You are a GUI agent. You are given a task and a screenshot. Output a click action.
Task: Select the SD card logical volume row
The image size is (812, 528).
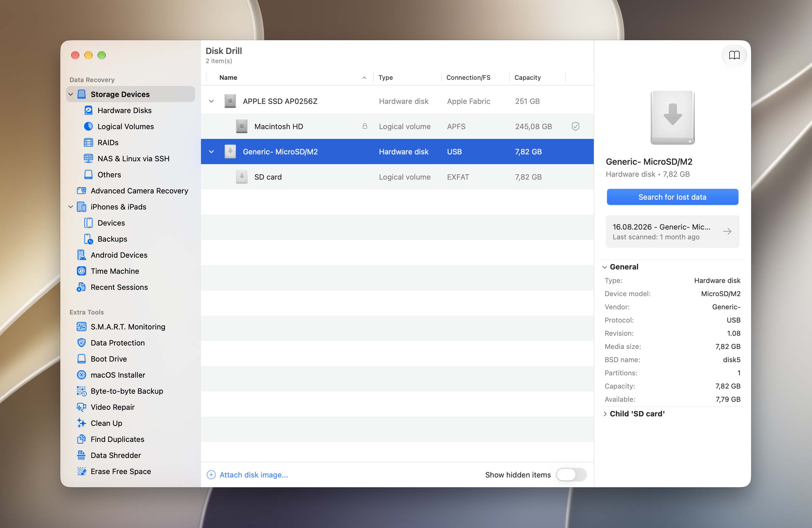point(397,177)
